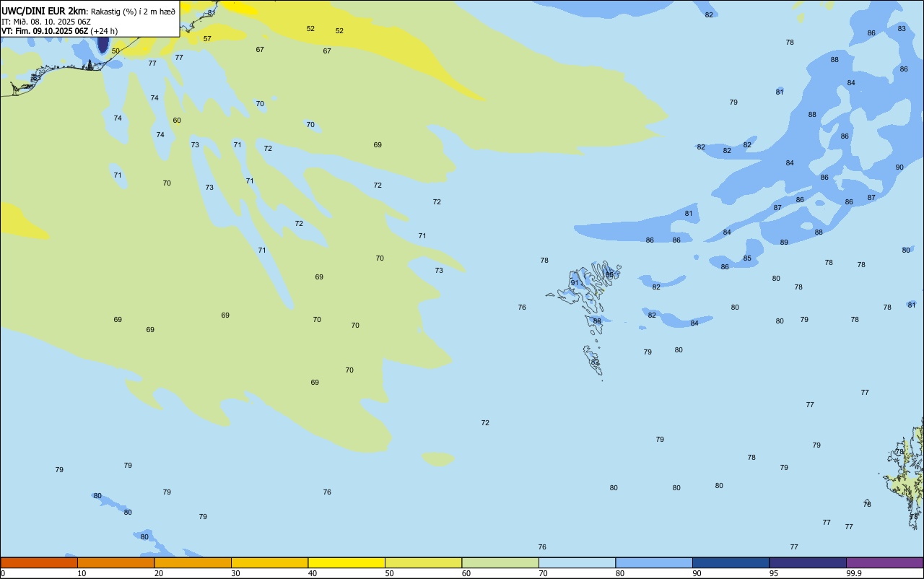Select the pale yellow 50–60 legend swatch
Image resolution: width=924 pixels, height=579 pixels.
pyautogui.click(x=423, y=562)
